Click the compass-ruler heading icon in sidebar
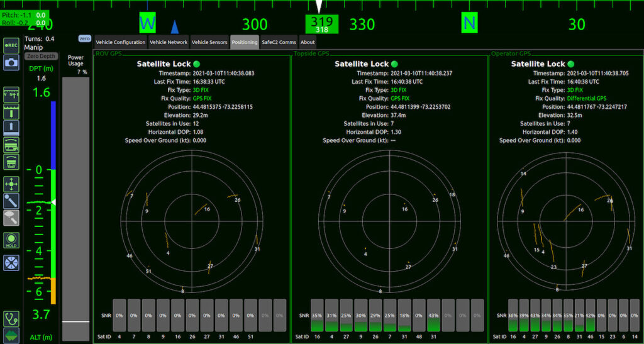Screen dimensions: 644x344 tap(11, 94)
